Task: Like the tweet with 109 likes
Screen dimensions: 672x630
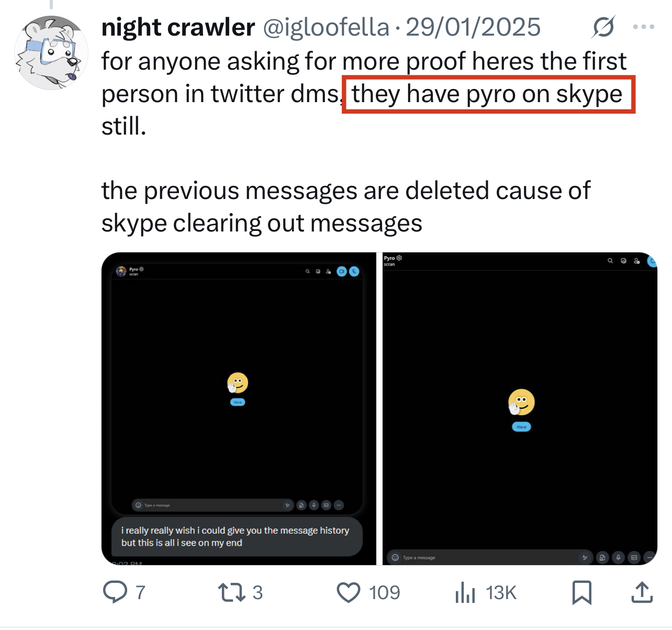Action: (349, 592)
